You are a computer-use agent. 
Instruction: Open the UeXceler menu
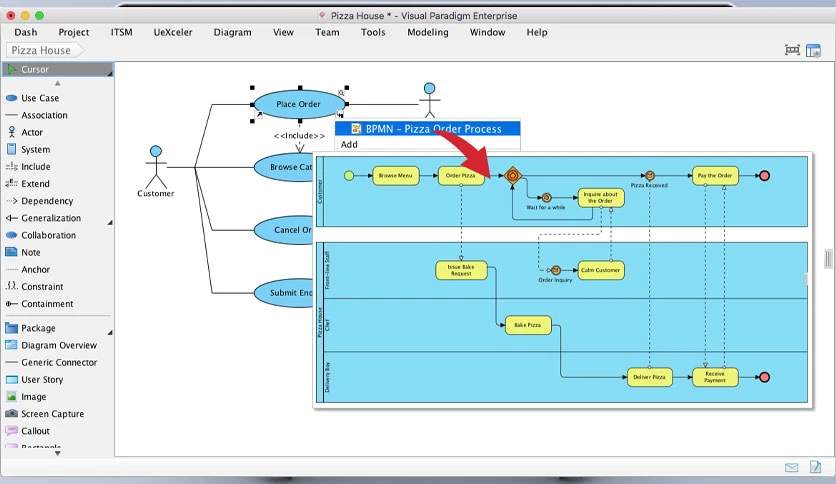pyautogui.click(x=173, y=32)
